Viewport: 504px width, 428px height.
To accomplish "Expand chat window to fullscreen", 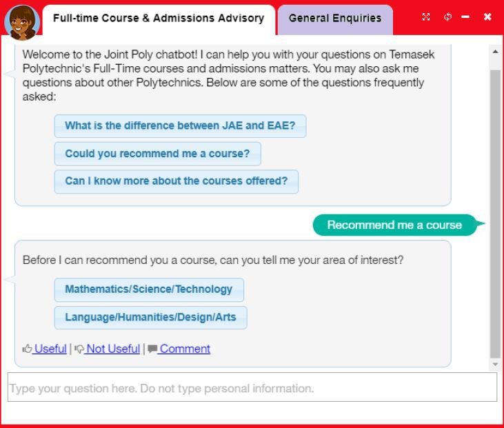I will (x=426, y=17).
